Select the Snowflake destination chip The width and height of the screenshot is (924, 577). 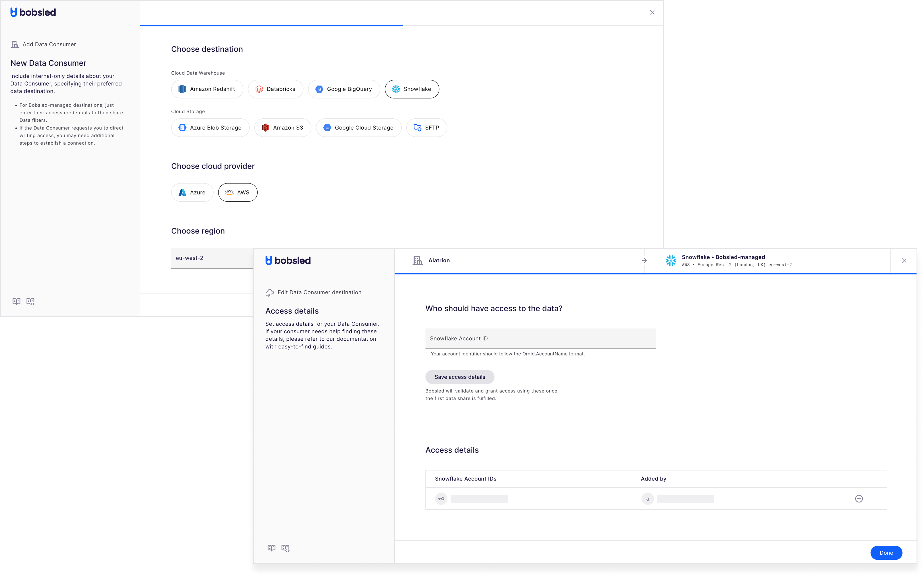point(412,89)
